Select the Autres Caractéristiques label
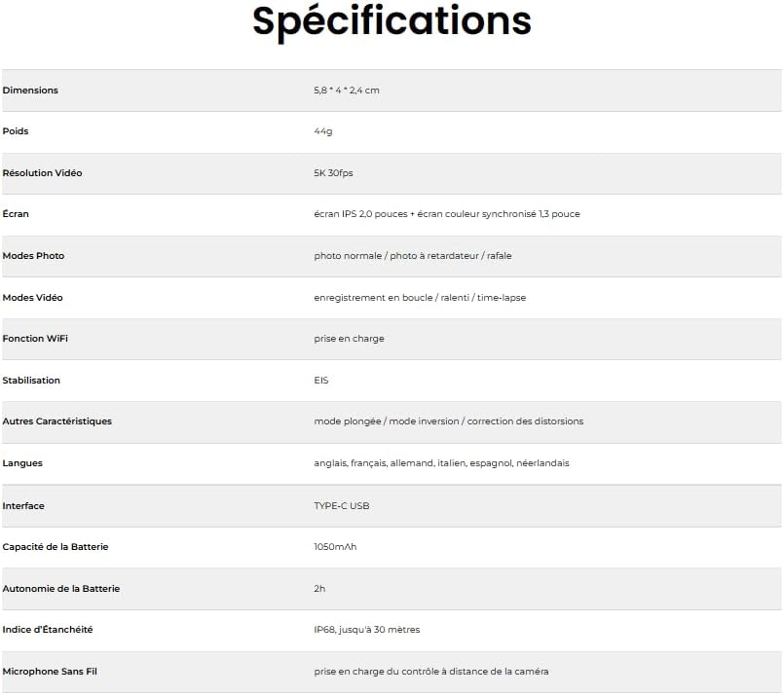 57,421
